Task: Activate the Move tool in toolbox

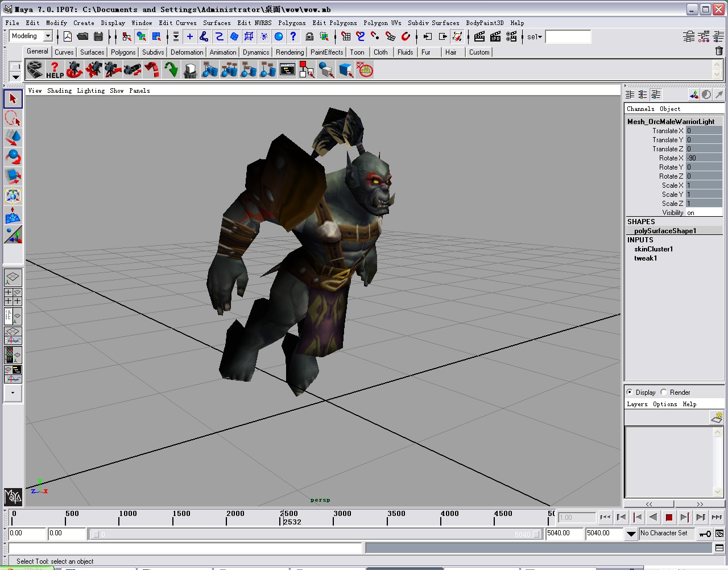Action: [13, 138]
